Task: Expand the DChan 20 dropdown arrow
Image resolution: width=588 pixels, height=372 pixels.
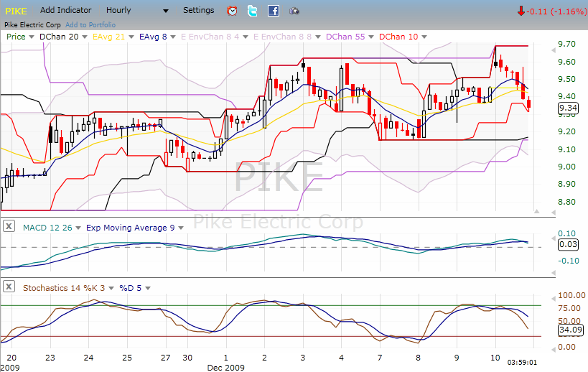Action: 85,37
